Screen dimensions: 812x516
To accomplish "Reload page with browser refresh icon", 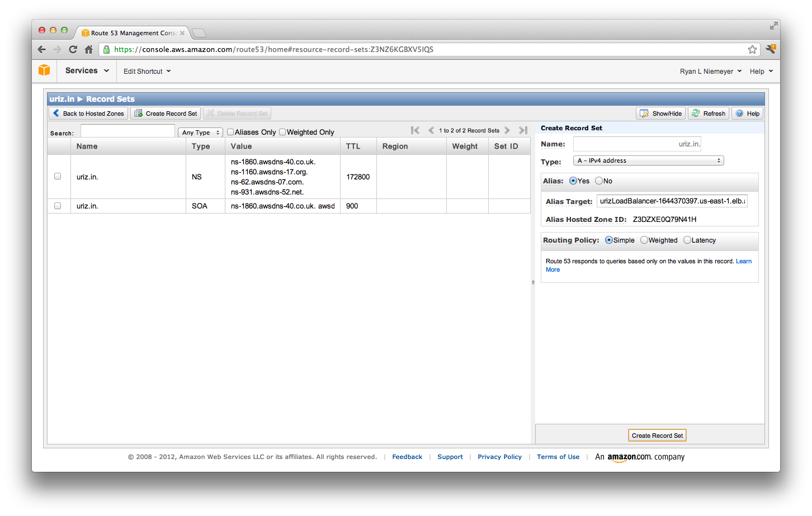I will tap(73, 49).
